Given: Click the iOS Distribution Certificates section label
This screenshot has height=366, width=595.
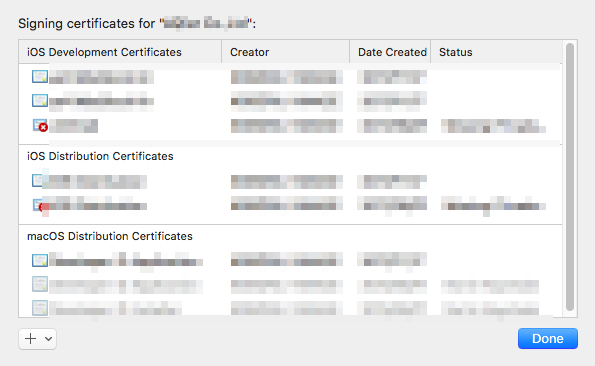Looking at the screenshot, I should (100, 156).
